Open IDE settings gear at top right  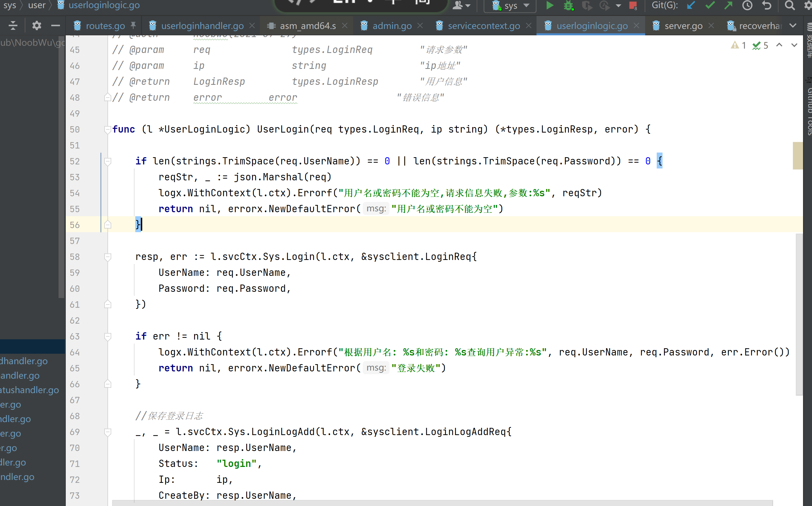coord(808,5)
